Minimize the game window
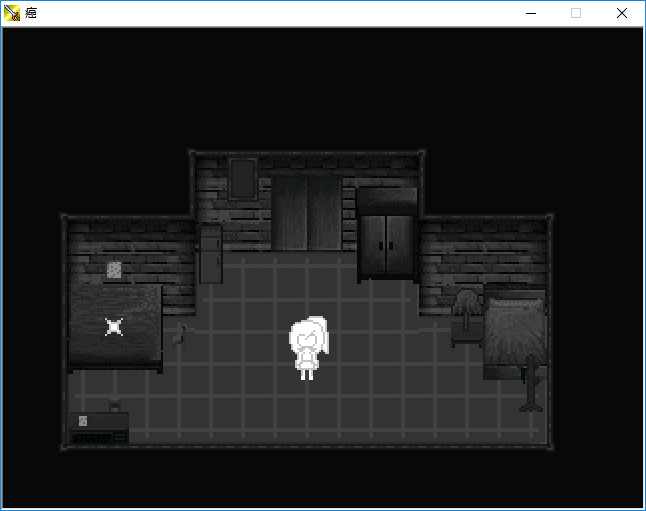The width and height of the screenshot is (646, 511). tap(531, 13)
